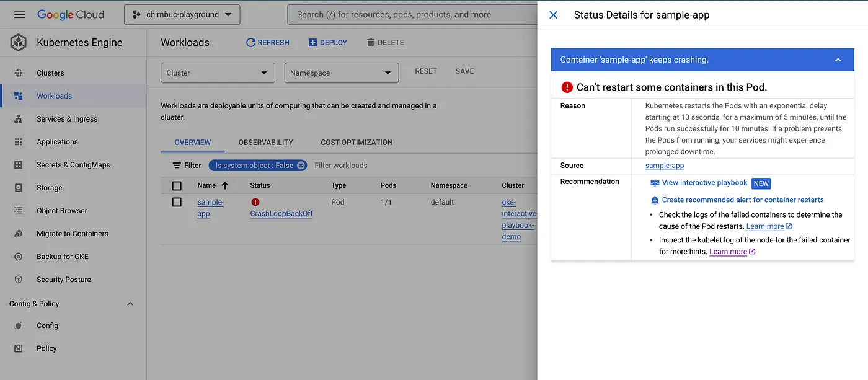Click the Cluster column header
The height and width of the screenshot is (380, 868).
[x=513, y=185]
